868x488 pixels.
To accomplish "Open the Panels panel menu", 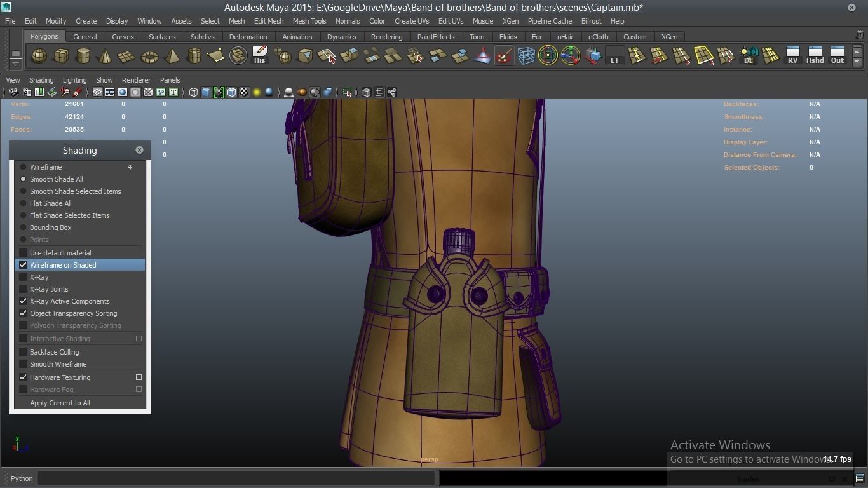I will coord(170,80).
